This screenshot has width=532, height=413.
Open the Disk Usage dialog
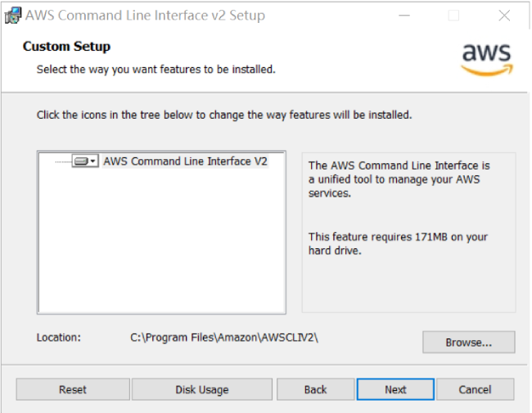coord(201,389)
